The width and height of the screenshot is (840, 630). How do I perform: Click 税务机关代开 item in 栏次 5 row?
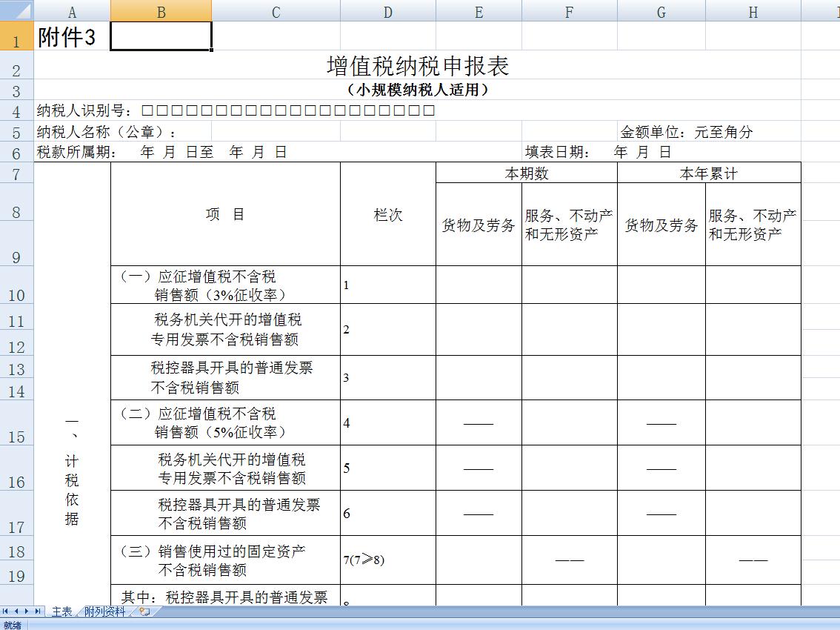pos(225,468)
